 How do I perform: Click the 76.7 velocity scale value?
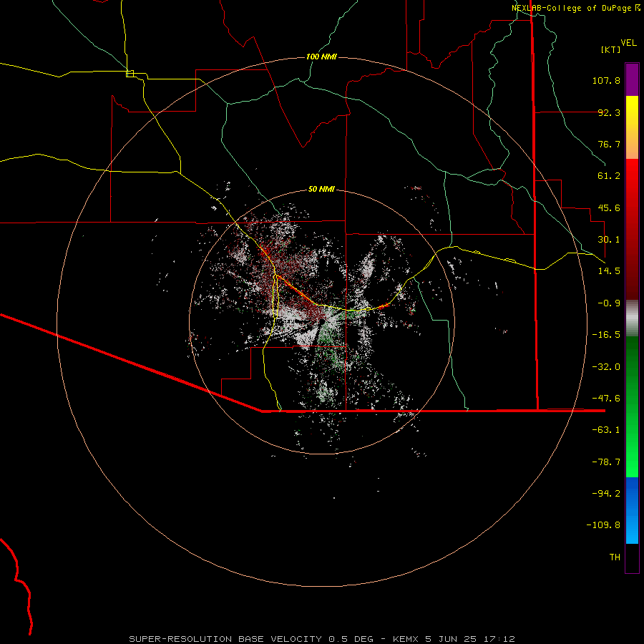[609, 144]
